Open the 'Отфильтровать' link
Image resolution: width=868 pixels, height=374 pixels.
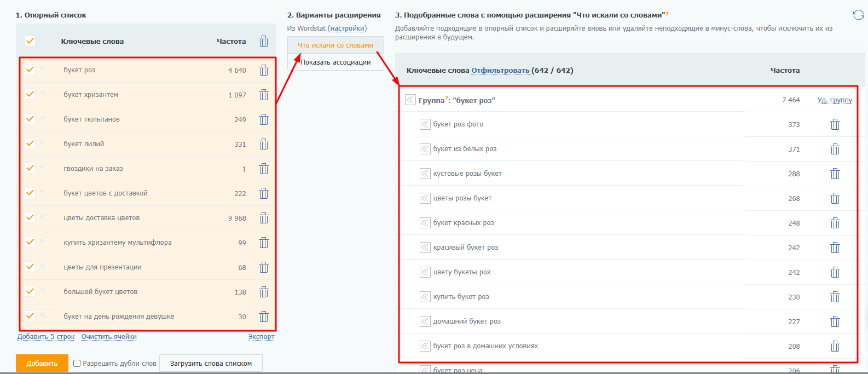point(500,71)
